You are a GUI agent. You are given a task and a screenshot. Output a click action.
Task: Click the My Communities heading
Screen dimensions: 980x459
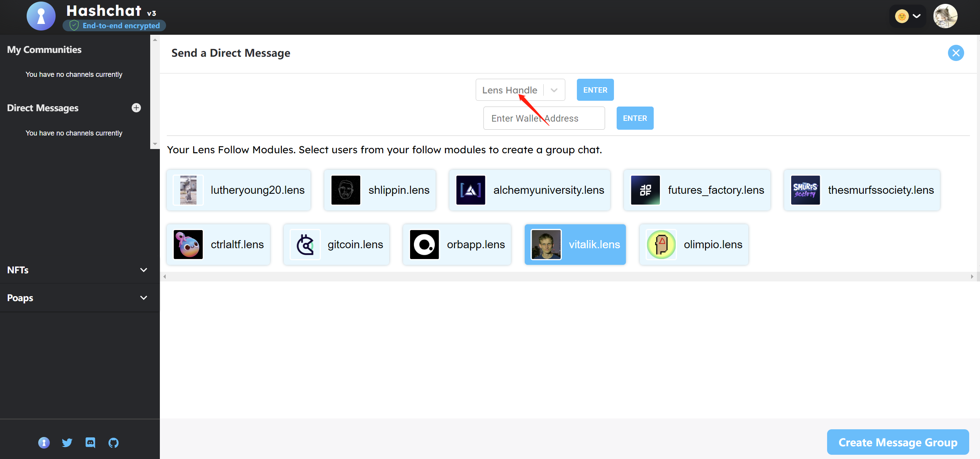[x=44, y=49]
